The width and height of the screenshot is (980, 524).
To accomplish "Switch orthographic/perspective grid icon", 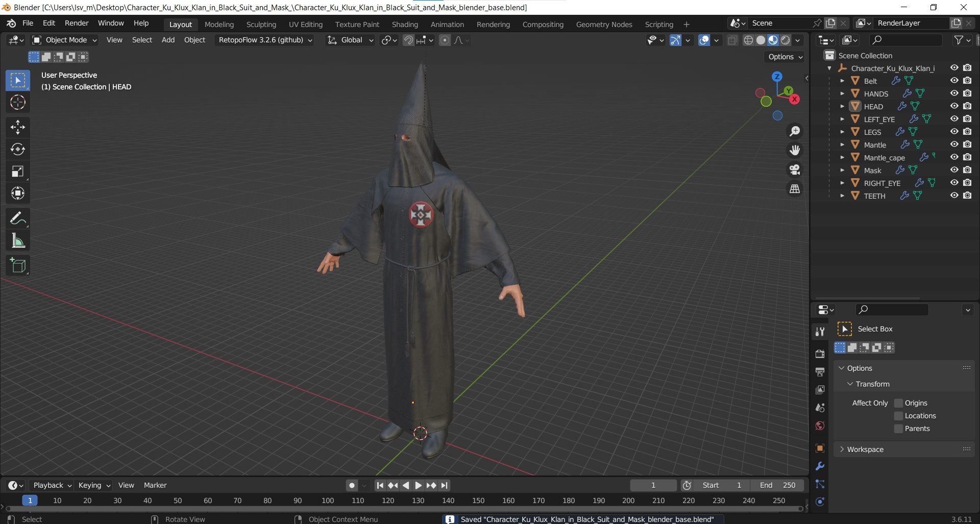I will (795, 189).
